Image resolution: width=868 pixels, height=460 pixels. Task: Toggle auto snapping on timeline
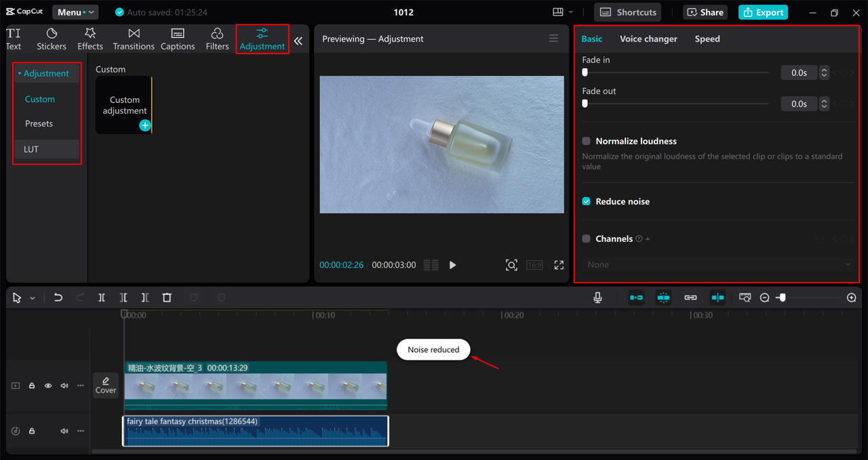[x=663, y=297]
